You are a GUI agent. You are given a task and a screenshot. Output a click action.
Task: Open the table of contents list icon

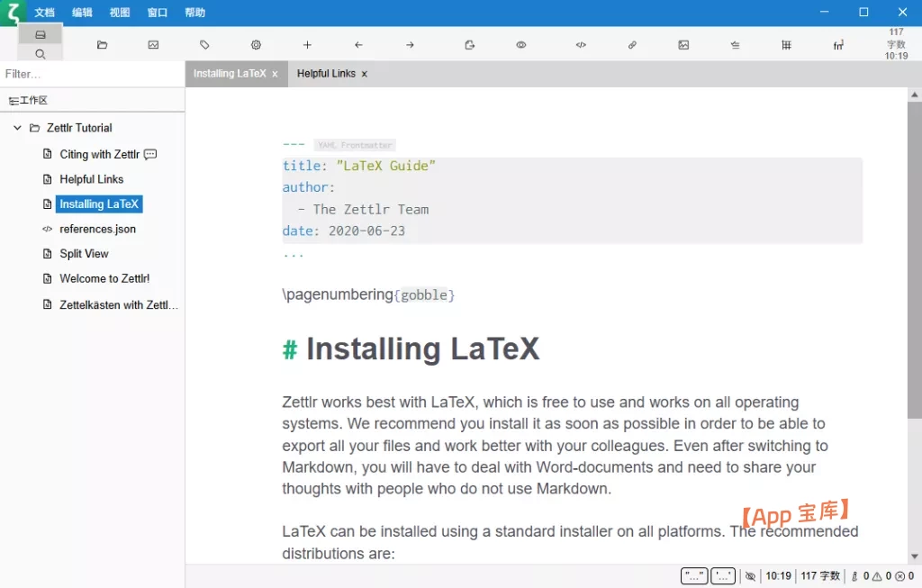pyautogui.click(x=735, y=45)
